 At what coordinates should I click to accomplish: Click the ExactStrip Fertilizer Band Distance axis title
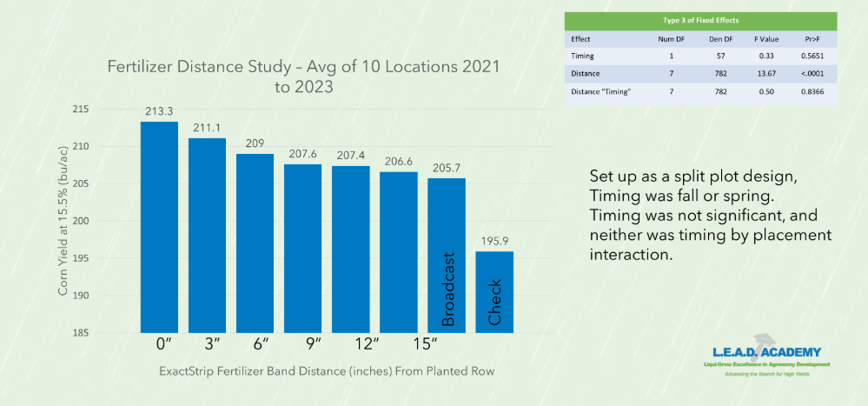(327, 371)
